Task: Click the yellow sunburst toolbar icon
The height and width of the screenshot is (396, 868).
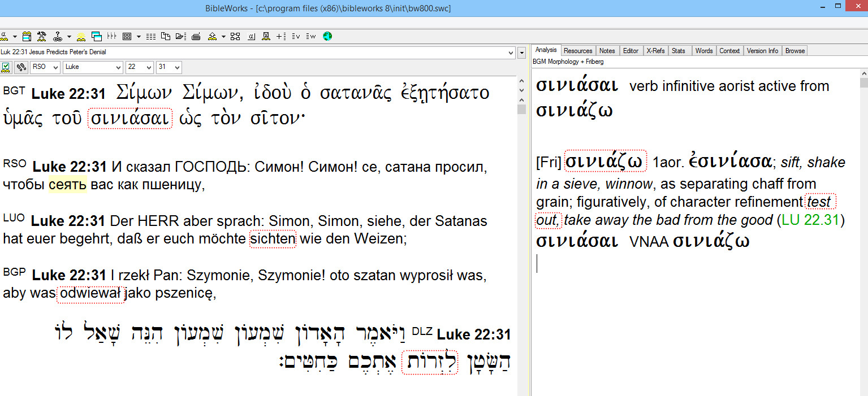Action: (x=81, y=36)
